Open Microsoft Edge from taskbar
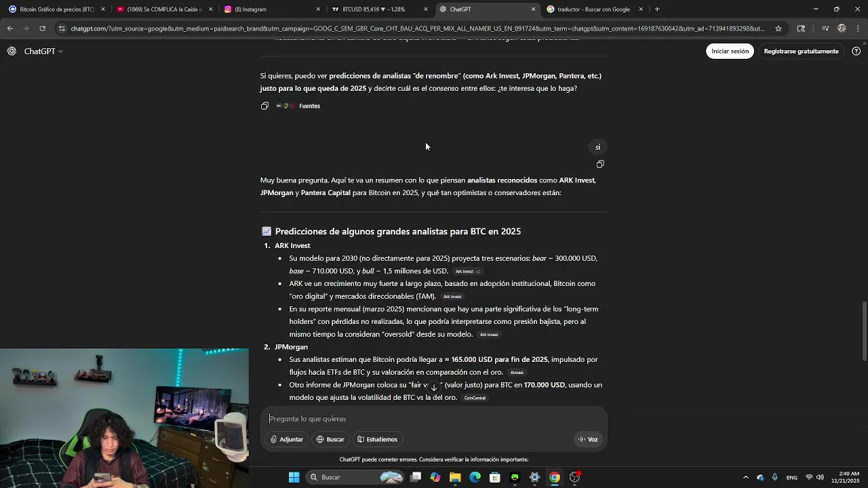The width and height of the screenshot is (868, 488). [475, 477]
